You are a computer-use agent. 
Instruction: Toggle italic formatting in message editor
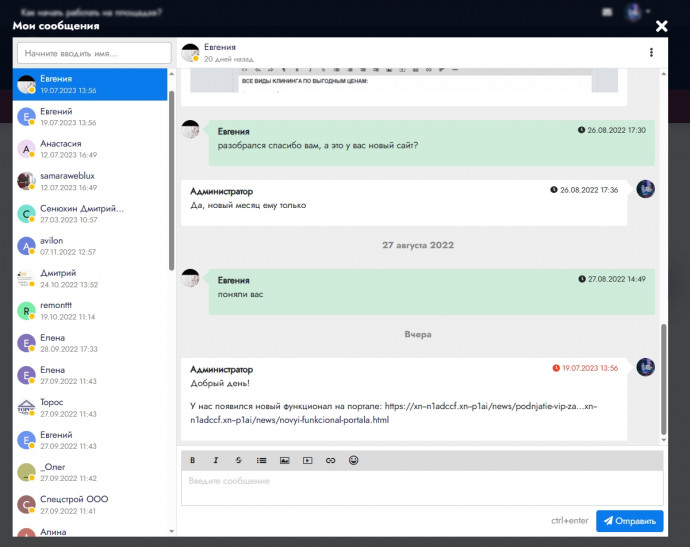216,460
